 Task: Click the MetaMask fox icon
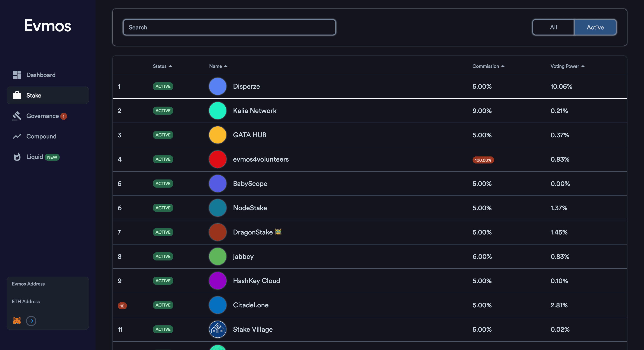click(x=17, y=321)
